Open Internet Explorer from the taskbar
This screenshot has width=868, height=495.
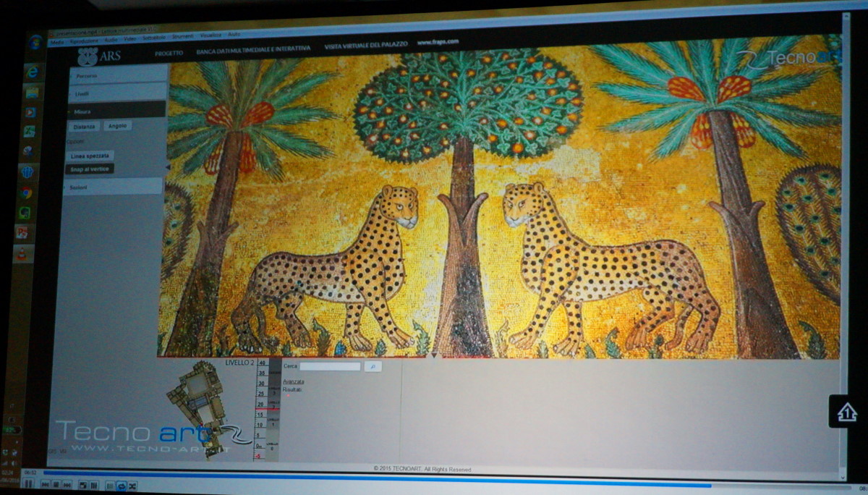tap(31, 72)
